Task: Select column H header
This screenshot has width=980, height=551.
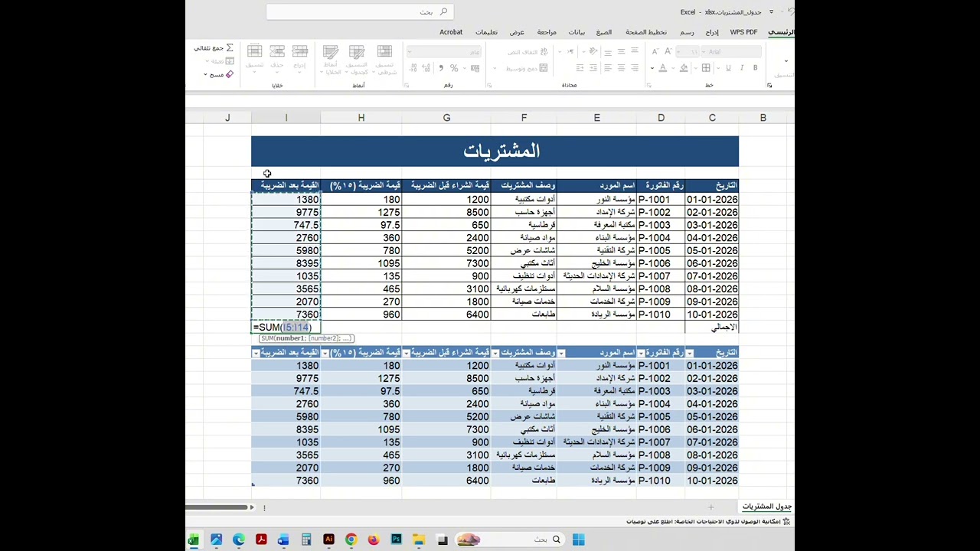Action: [x=361, y=118]
